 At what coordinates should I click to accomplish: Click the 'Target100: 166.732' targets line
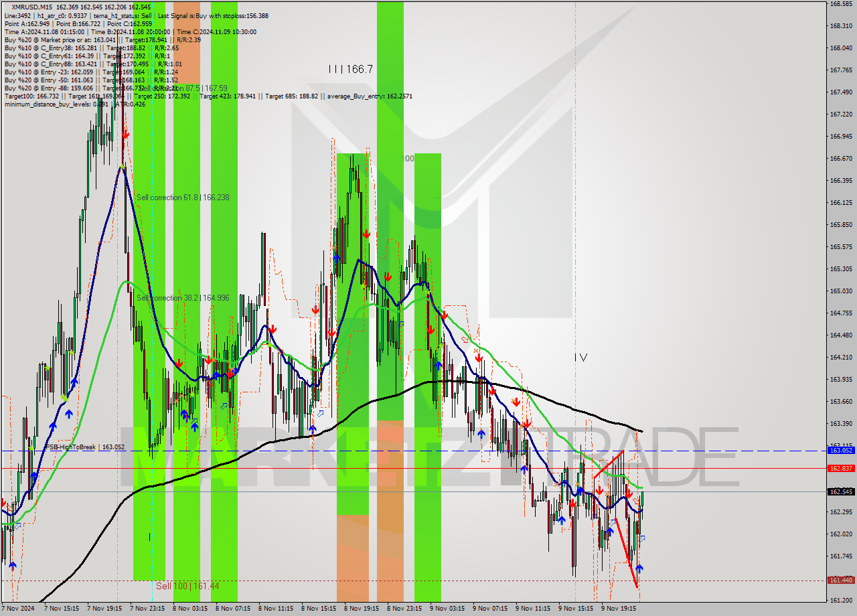click(208, 96)
